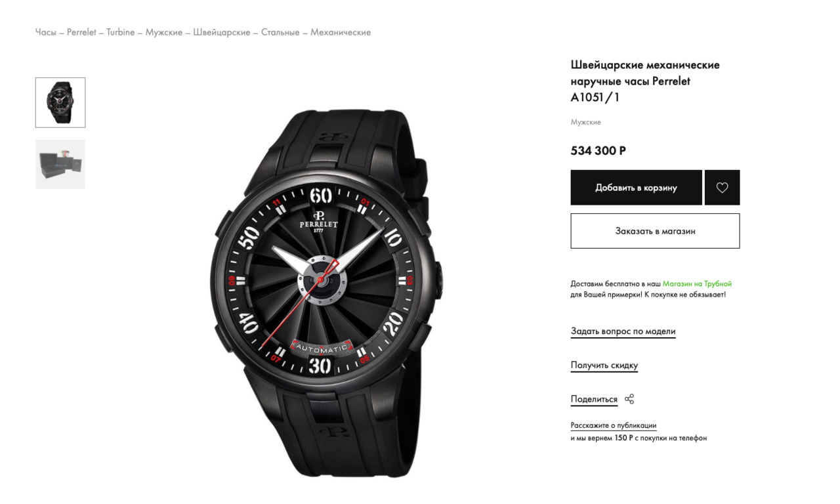The width and height of the screenshot is (840, 504).
Task: Open the Задать вопрос по модели link
Action: (623, 331)
